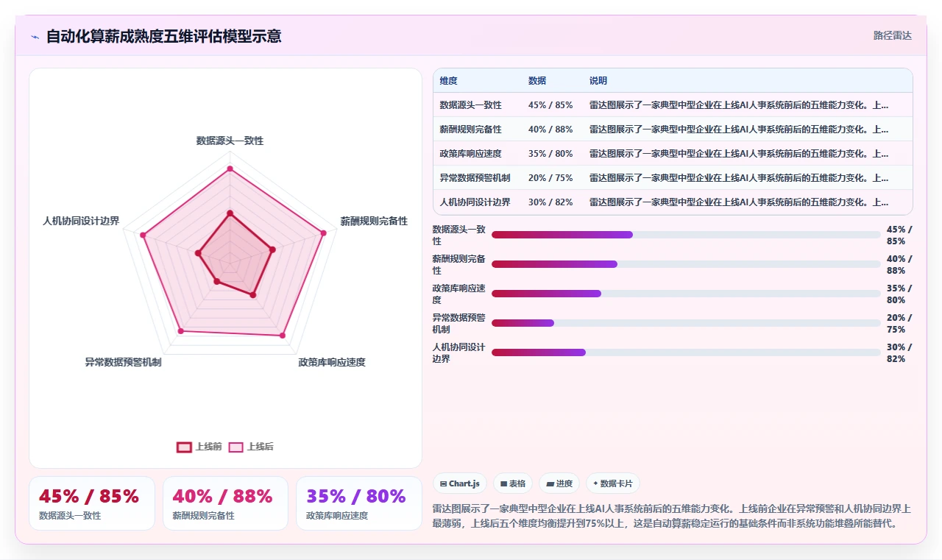Click the 上线后 point on 人机协同设计边界 axis

[144, 235]
